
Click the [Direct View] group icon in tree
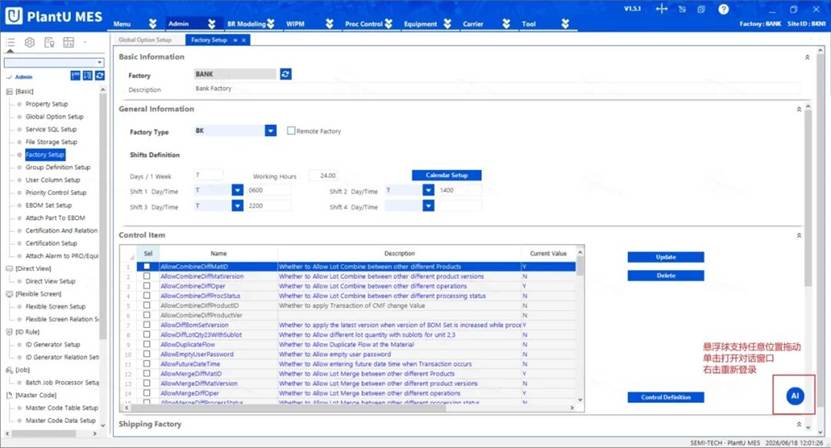pyautogui.click(x=9, y=269)
